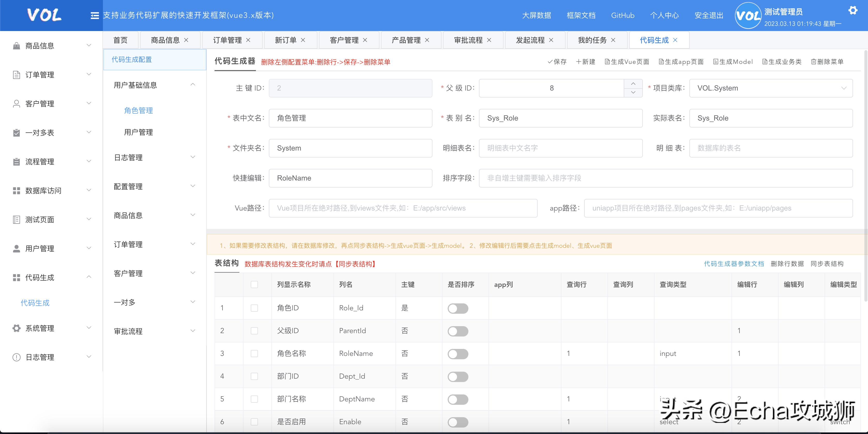Open the 代码生成器参数文档 link

[x=734, y=264]
